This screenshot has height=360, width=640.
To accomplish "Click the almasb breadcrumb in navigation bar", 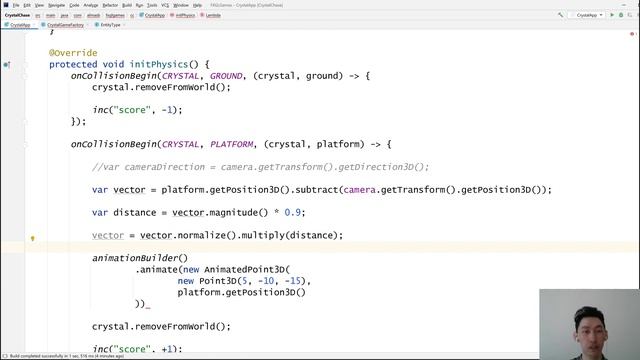I will pos(93,15).
